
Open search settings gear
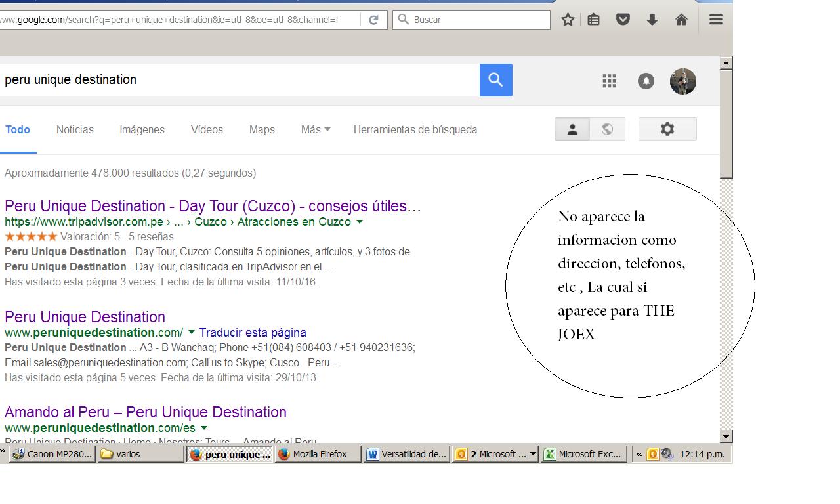(x=667, y=129)
